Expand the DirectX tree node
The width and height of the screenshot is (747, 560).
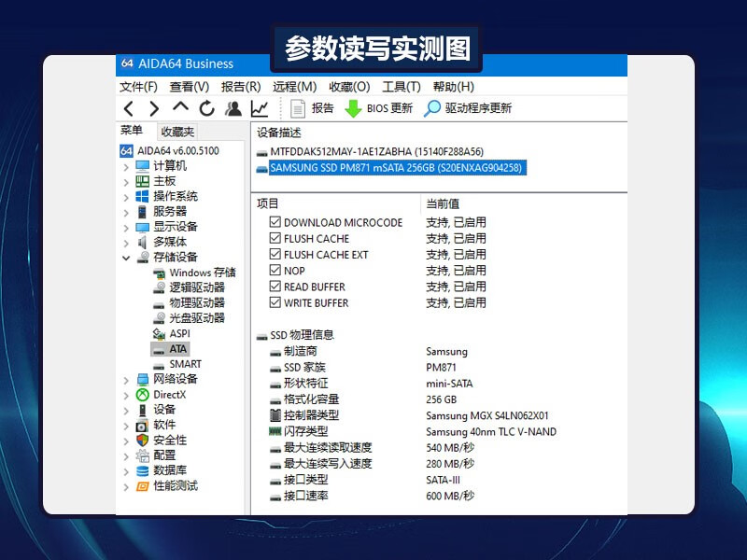(126, 396)
